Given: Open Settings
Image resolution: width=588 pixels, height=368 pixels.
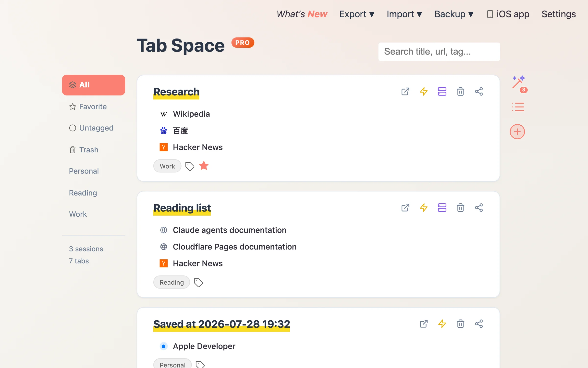Looking at the screenshot, I should [x=559, y=14].
